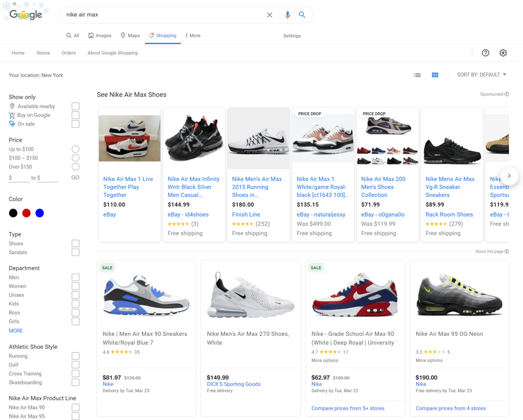Switch to list view icon
The width and height of the screenshot is (523, 420).
click(x=417, y=75)
